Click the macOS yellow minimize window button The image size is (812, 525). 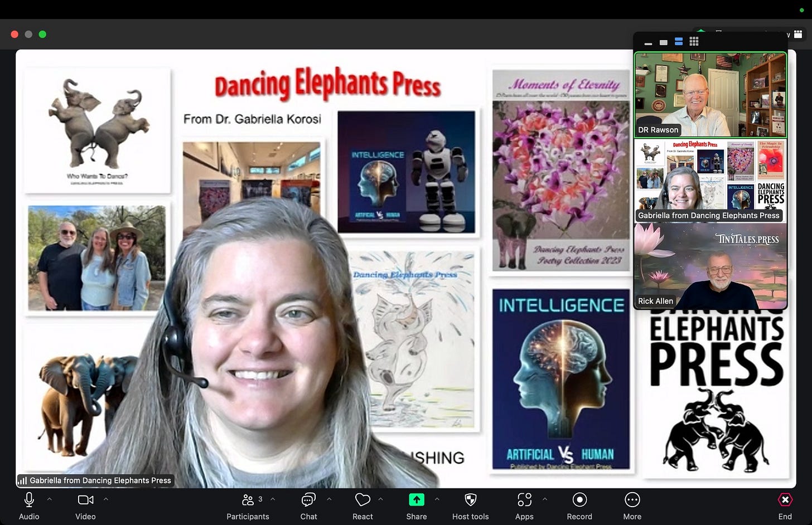[x=28, y=34]
